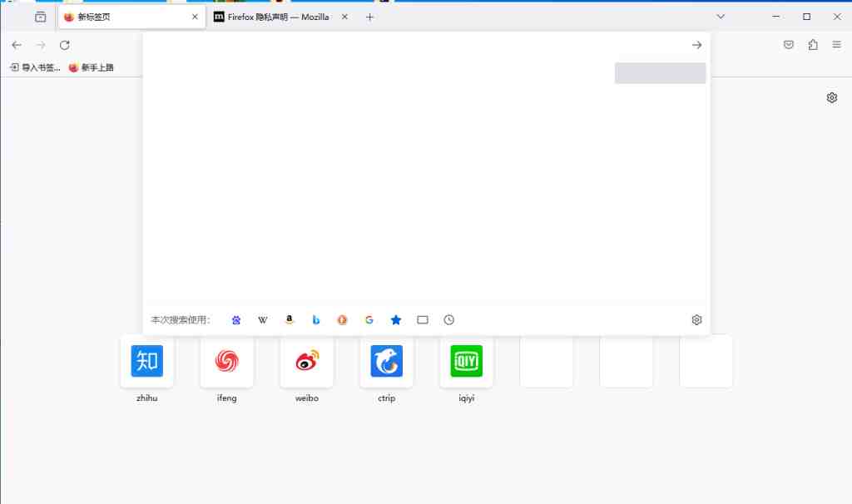852x504 pixels.
Task: Choose the Google search engine icon
Action: [x=369, y=319]
